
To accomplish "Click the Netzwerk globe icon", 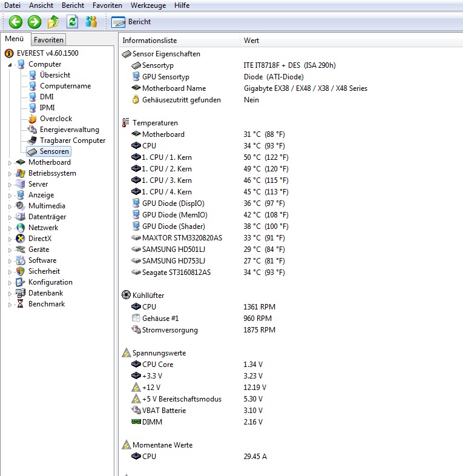I will pyautogui.click(x=21, y=228).
